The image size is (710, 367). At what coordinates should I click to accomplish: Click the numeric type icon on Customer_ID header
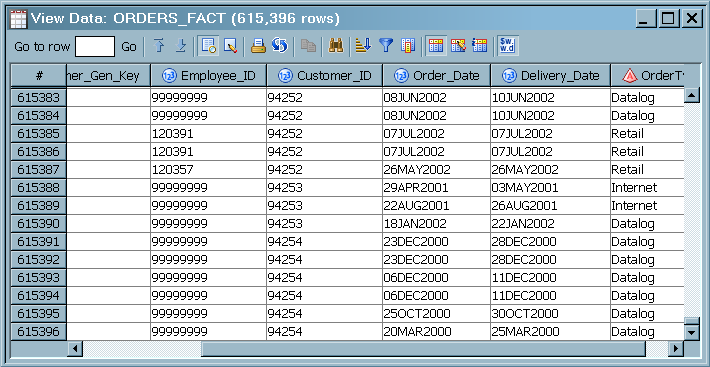(x=285, y=76)
